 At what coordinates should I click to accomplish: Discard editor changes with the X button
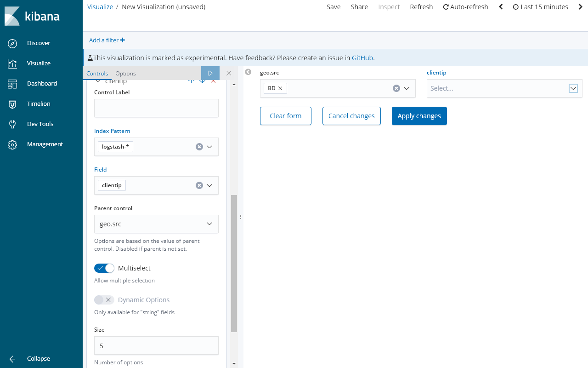coord(229,73)
